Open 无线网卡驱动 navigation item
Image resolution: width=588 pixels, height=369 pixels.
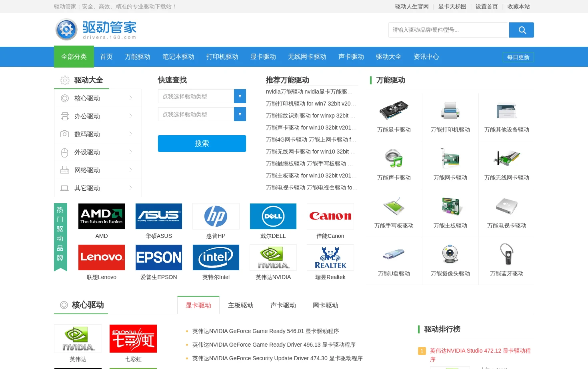click(x=307, y=57)
